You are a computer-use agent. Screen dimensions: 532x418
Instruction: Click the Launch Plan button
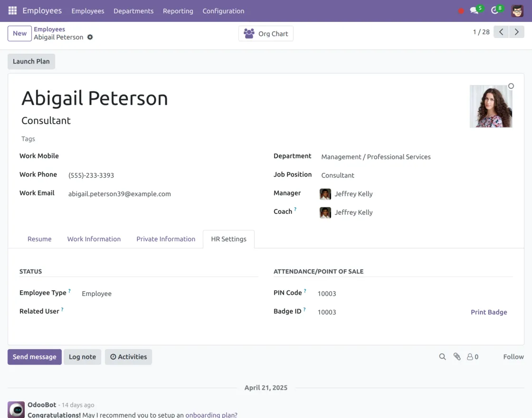(31, 61)
